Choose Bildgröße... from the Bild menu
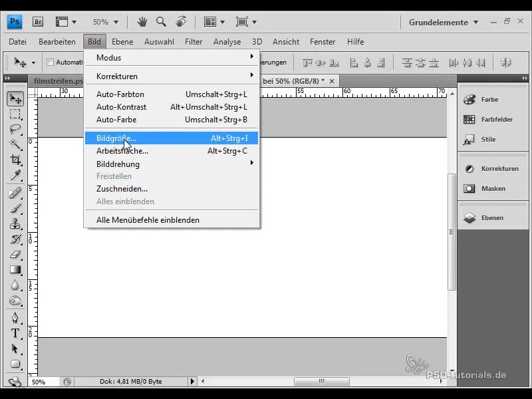Image resolution: width=532 pixels, height=399 pixels. tap(172, 138)
